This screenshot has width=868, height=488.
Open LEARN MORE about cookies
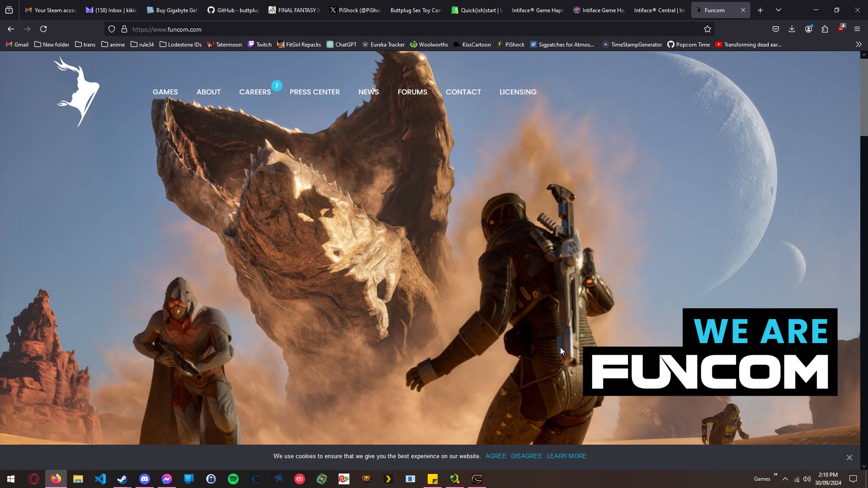tap(566, 456)
